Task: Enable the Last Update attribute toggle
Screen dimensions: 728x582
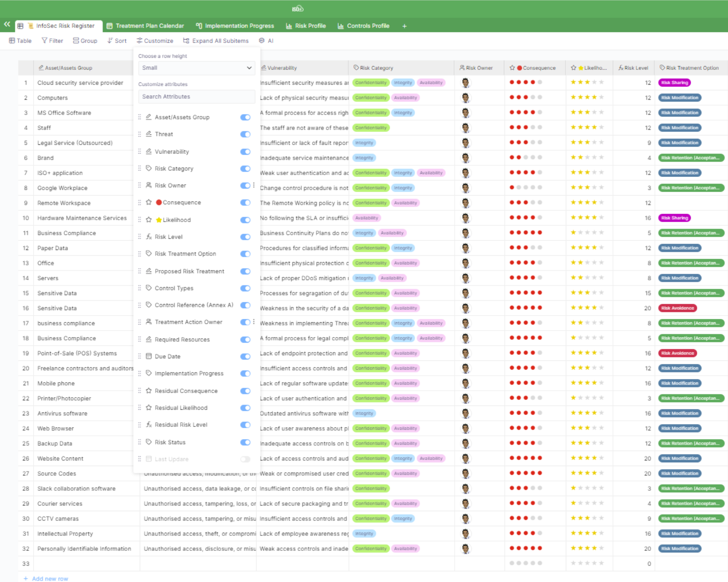Action: 245,459
